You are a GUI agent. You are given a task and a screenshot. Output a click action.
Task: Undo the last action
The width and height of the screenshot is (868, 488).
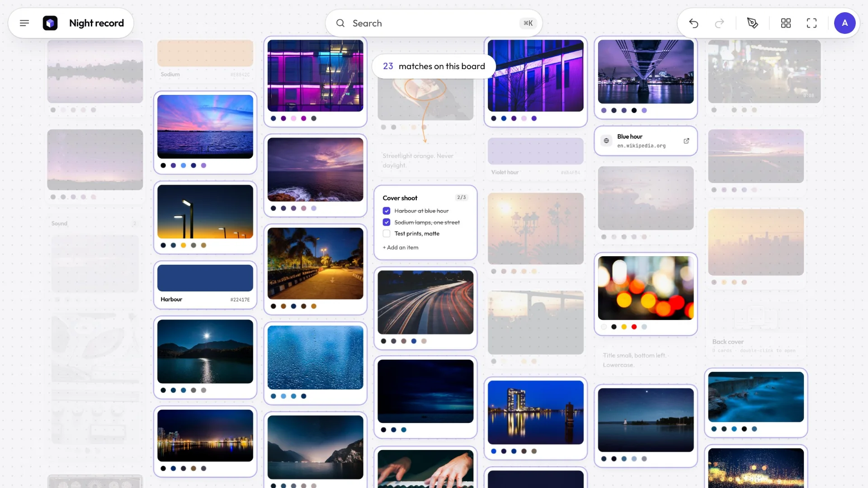pyautogui.click(x=693, y=23)
